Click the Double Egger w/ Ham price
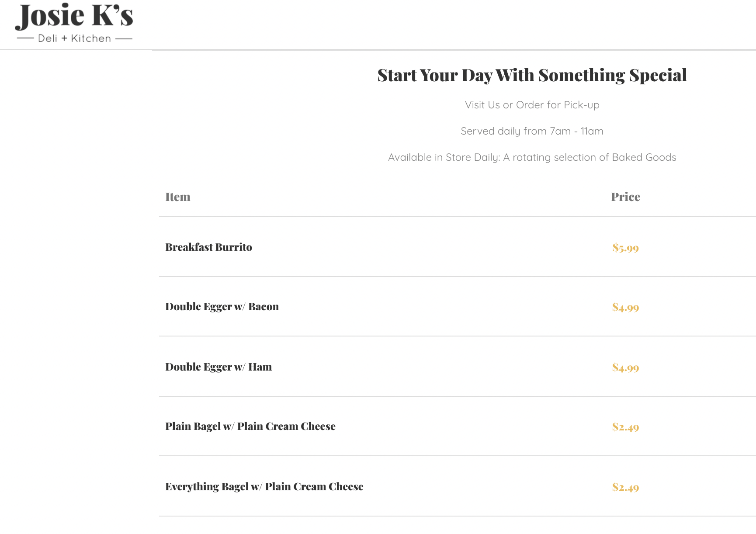This screenshot has width=756, height=534. pos(625,368)
